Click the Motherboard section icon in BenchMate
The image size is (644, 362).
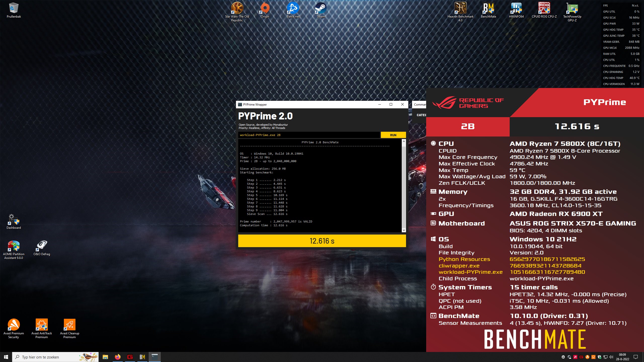click(433, 223)
